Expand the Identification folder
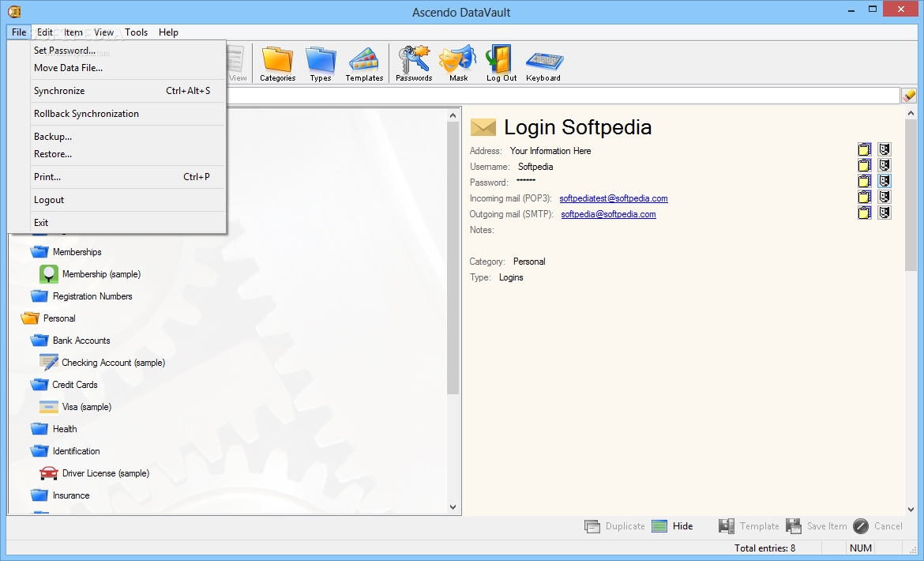The image size is (924, 561). (x=65, y=451)
